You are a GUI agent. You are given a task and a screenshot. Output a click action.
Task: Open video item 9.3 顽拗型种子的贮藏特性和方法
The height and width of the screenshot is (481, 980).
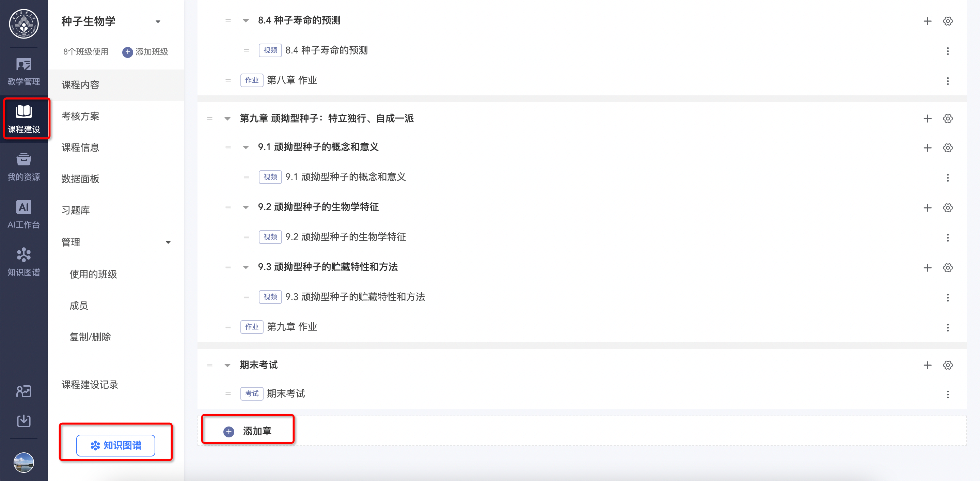click(x=355, y=297)
